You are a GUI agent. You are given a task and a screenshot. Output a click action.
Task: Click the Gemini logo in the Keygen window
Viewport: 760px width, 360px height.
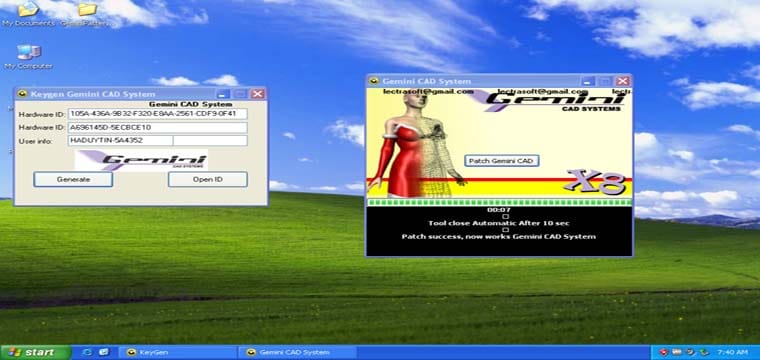(x=141, y=160)
